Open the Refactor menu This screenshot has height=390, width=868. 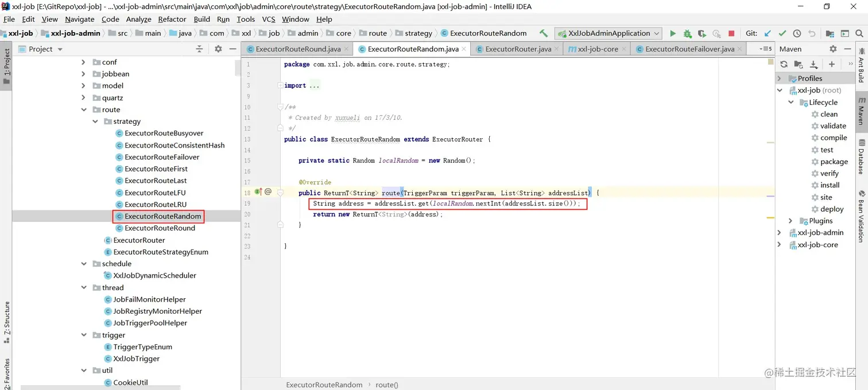click(x=172, y=19)
